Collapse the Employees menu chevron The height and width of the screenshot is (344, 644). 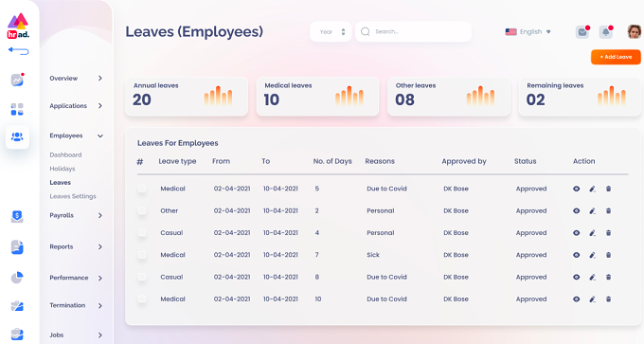[99, 136]
